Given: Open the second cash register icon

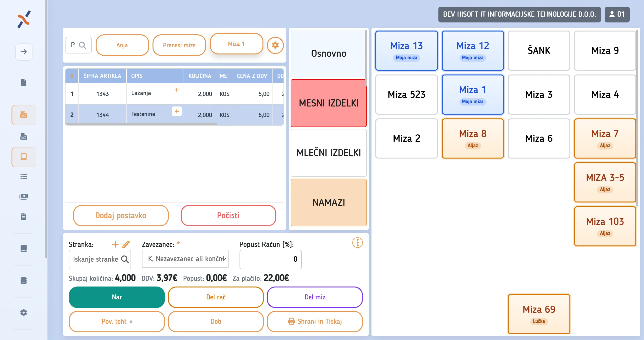Looking at the screenshot, I should pyautogui.click(x=24, y=136).
